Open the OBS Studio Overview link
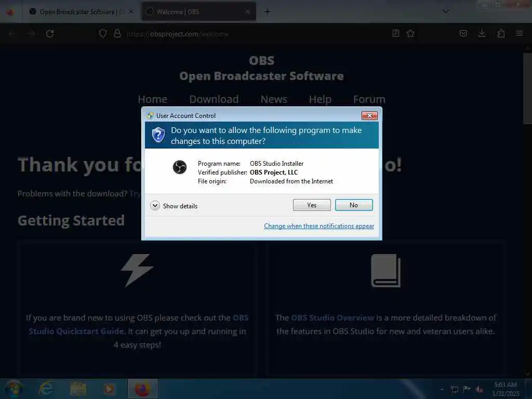 click(332, 317)
